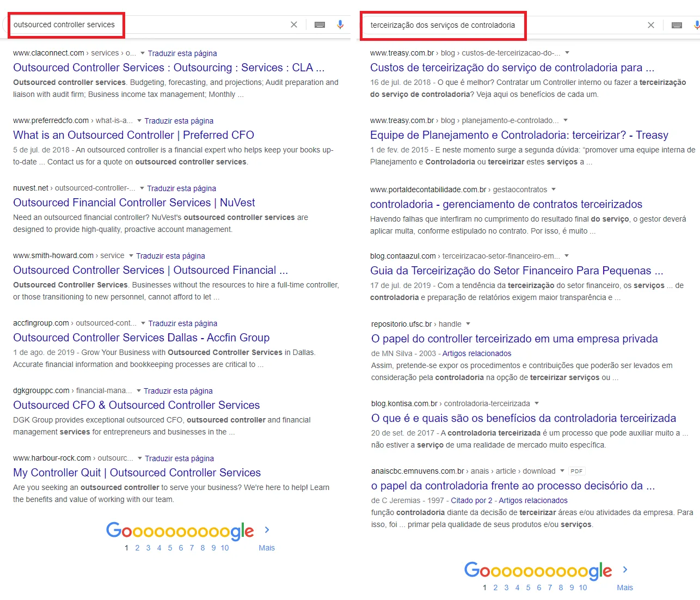This screenshot has height=600, width=700.
Task: Click 'repositorio.ufsc.br › handle' breadcrumb text
Action: pos(416,324)
